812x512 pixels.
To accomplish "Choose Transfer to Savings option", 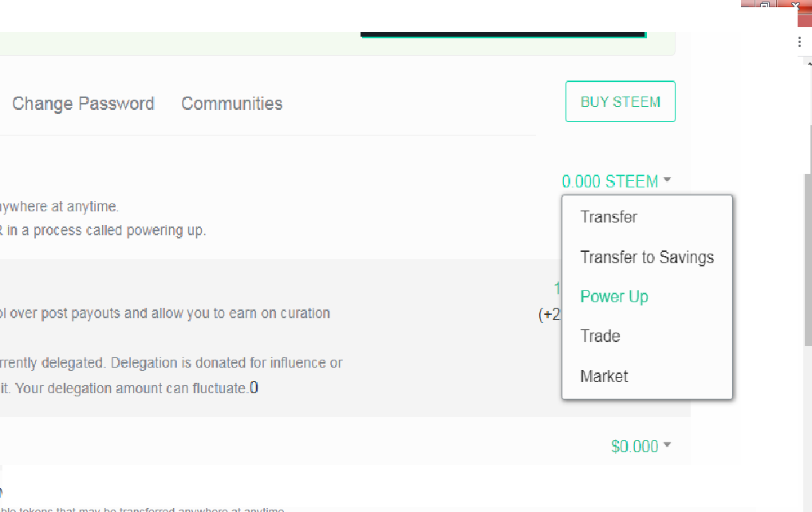I will [647, 258].
